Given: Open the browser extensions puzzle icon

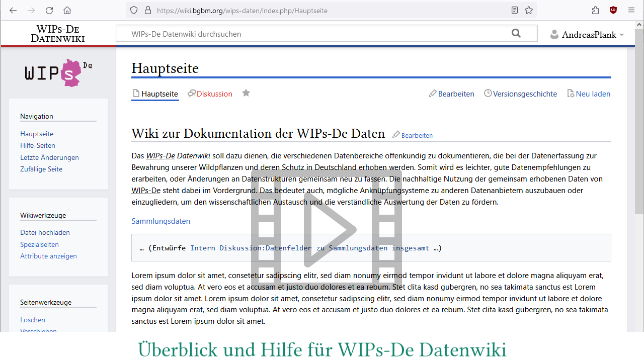Looking at the screenshot, I should [596, 10].
